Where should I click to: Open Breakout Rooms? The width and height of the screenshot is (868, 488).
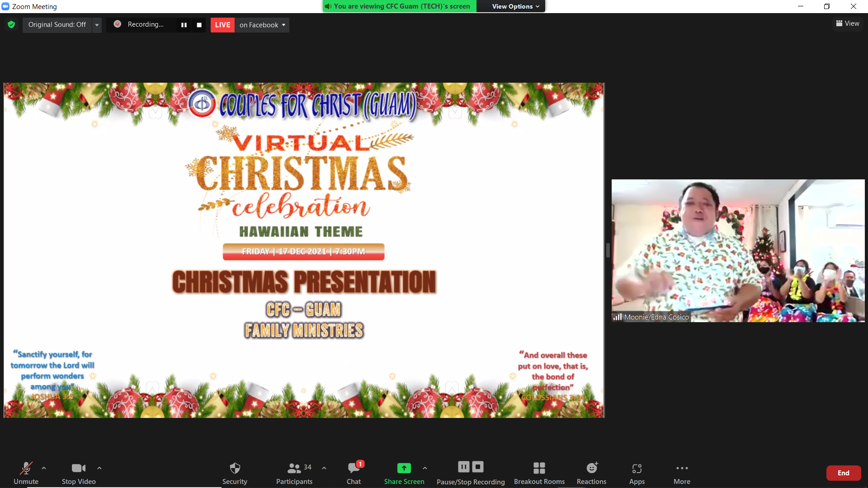coord(539,473)
